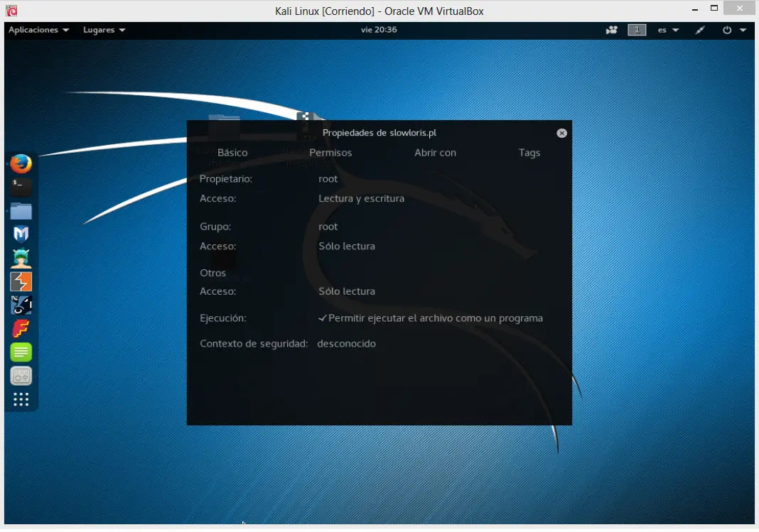
Task: Click the dialog title Propiedades de slowloris.pl
Action: [379, 133]
